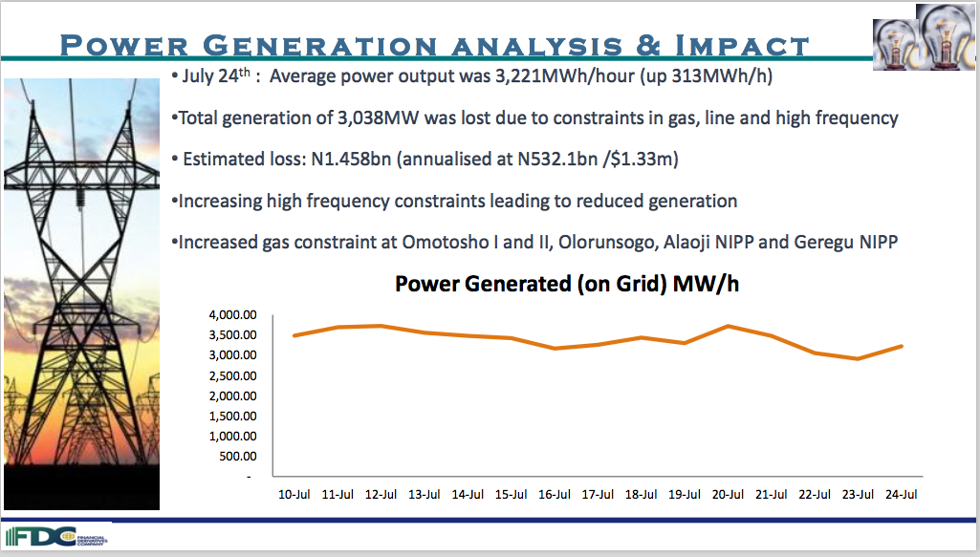The image size is (980, 557).
Task: Click the 10-Jul x-axis label
Action: (x=294, y=494)
